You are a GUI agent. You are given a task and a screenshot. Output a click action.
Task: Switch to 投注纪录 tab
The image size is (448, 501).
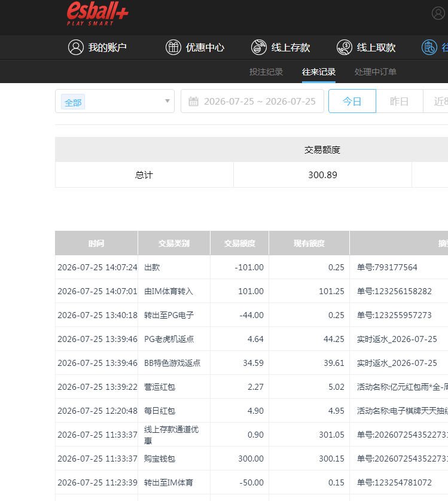point(266,72)
